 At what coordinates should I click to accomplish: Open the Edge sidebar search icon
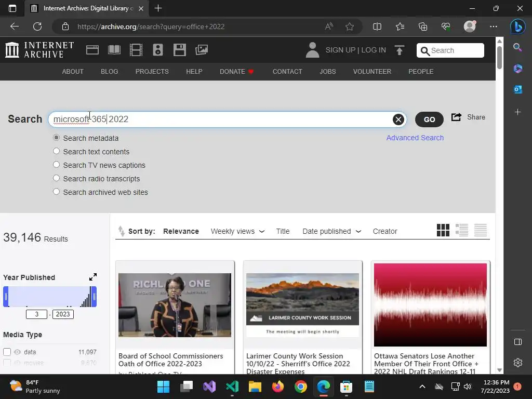(517, 47)
